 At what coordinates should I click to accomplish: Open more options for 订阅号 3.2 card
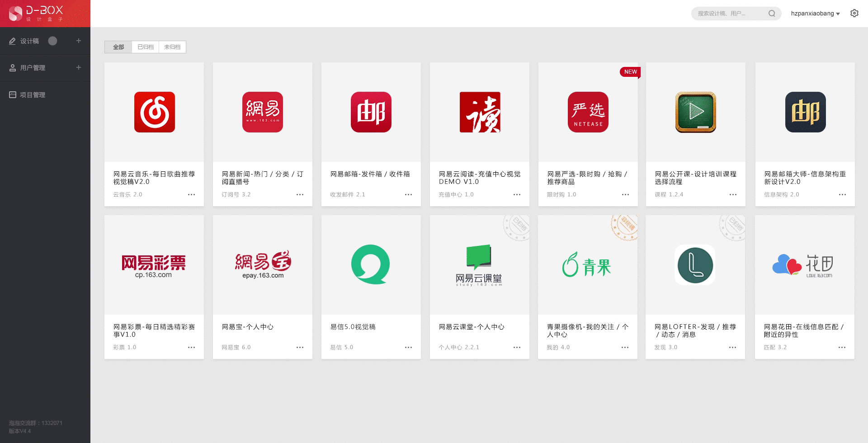pos(300,195)
